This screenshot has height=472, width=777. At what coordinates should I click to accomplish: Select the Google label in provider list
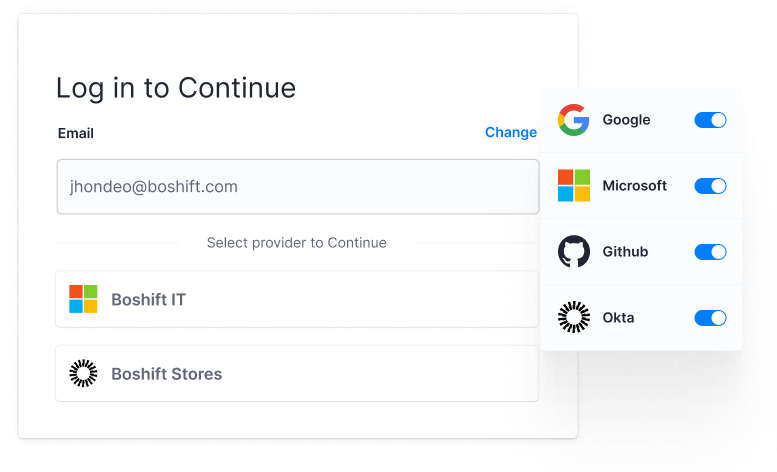[x=626, y=120]
